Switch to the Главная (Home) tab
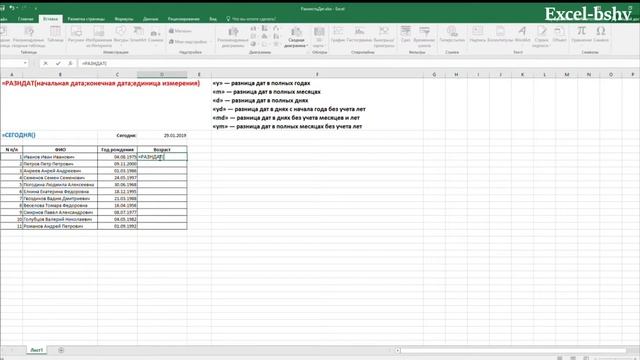640x360 pixels. pyautogui.click(x=25, y=19)
